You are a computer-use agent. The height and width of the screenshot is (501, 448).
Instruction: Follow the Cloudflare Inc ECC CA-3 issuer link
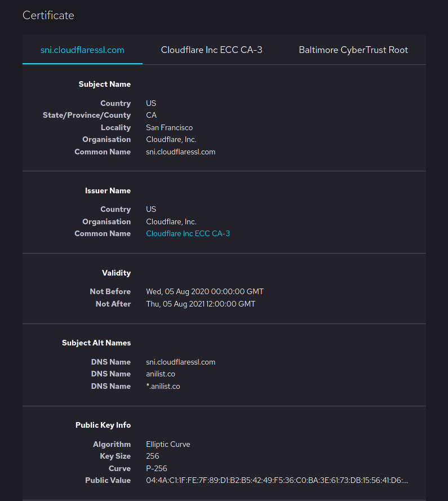tap(188, 233)
